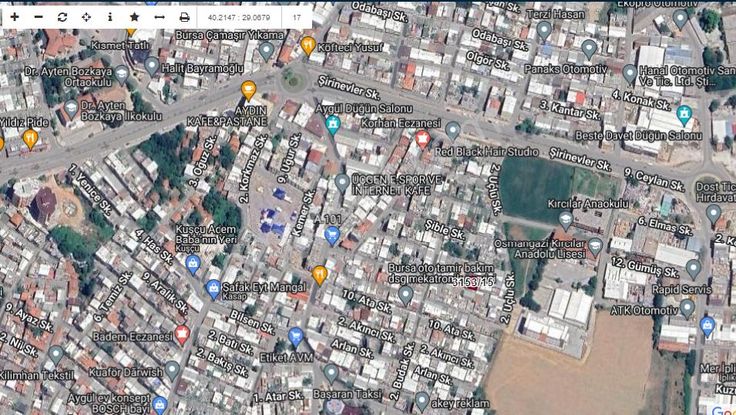The image size is (736, 415).
Task: Click the coordinates readout 40.2147 : 29.0679
Action: point(238,17)
